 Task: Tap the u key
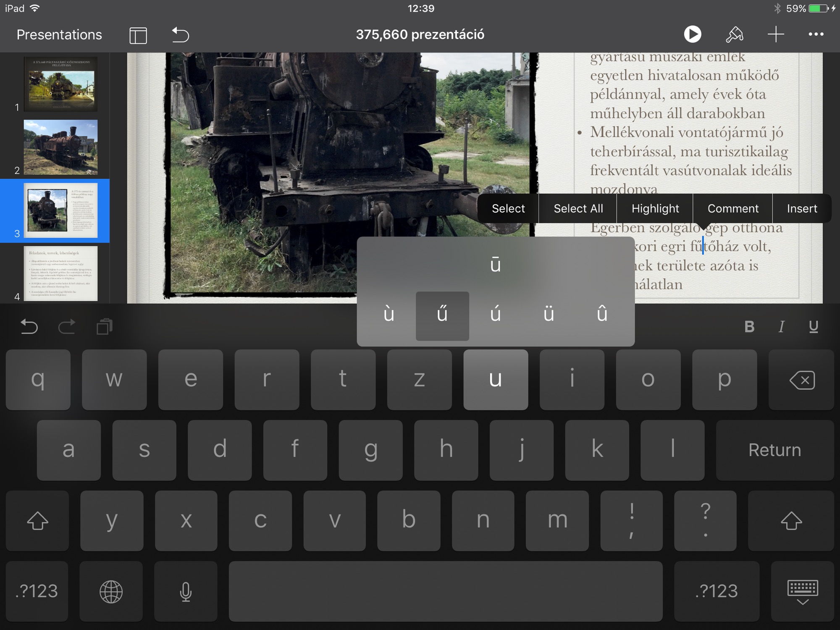(x=496, y=380)
